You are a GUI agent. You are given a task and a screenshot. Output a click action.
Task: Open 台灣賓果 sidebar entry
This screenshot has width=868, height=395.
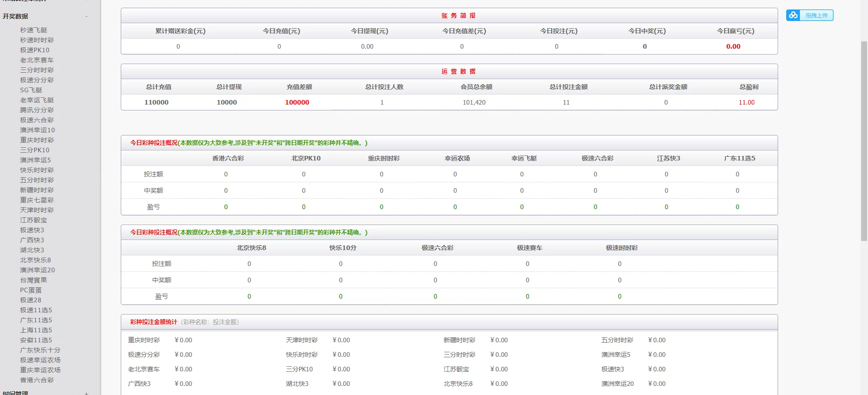34,280
